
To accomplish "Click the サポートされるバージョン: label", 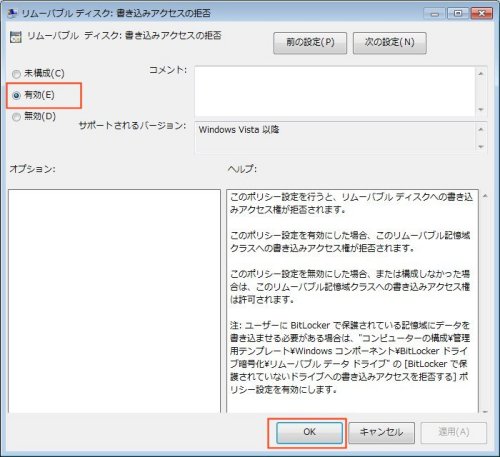I will click(x=133, y=126).
